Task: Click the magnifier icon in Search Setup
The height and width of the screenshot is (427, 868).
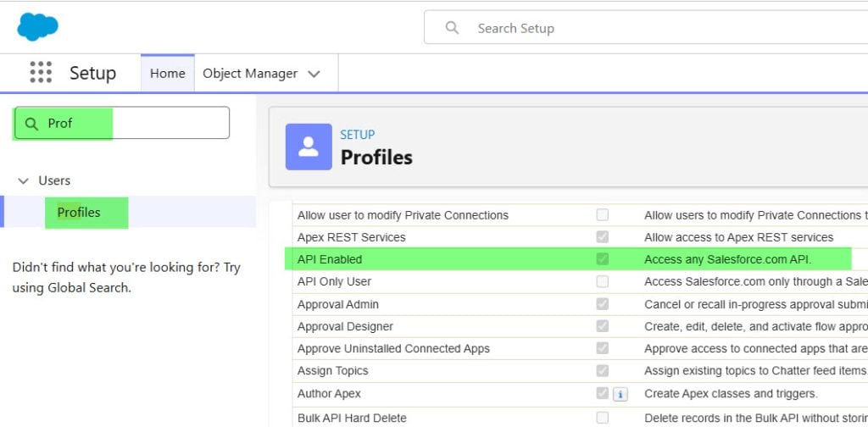Action: point(452,28)
